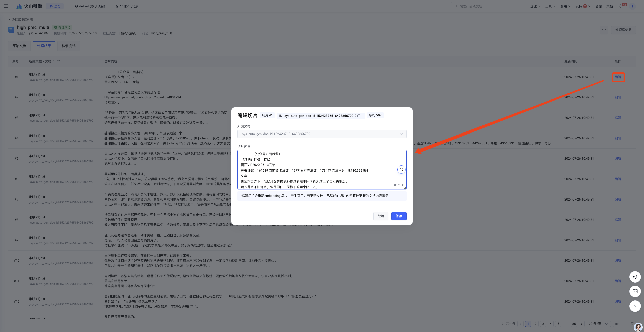
Task: Open the notifications bell
Action: 621,6
